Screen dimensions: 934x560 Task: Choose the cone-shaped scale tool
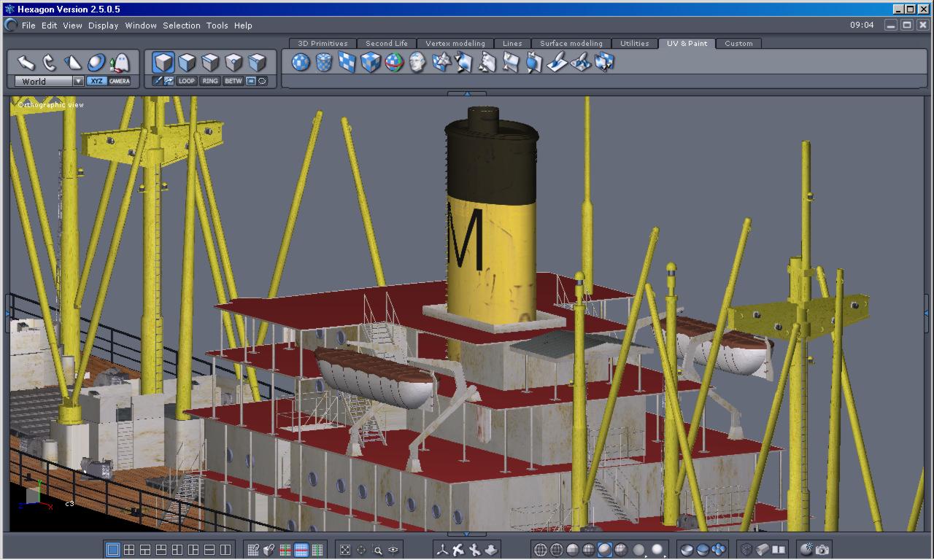point(73,63)
